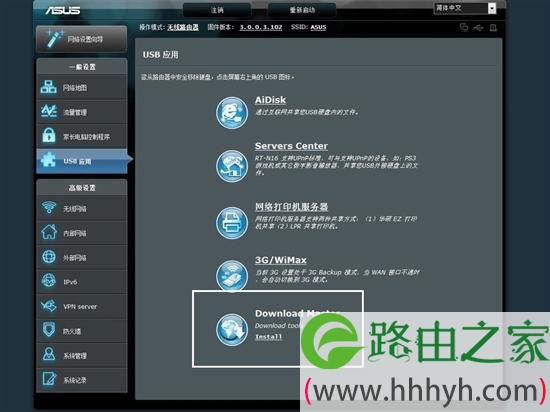This screenshot has width=550, height=412.
Task: Open the language dropdown arrow
Action: (x=492, y=8)
